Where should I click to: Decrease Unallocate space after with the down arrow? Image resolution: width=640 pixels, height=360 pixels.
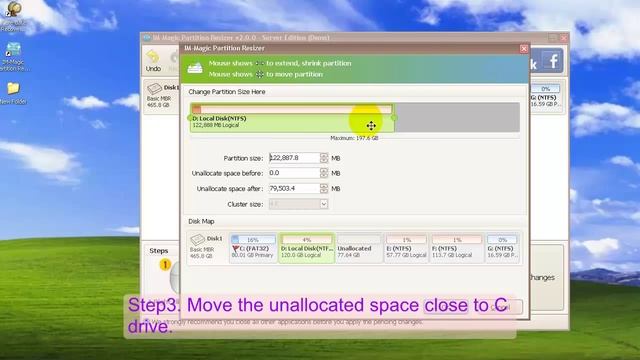pos(324,191)
